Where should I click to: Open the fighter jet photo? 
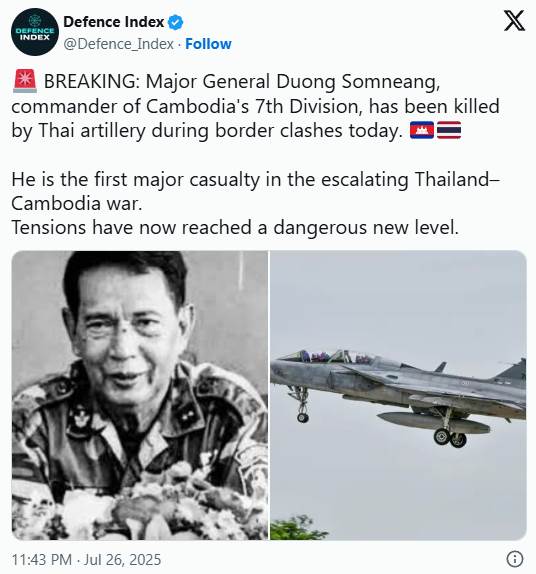[x=398, y=395]
